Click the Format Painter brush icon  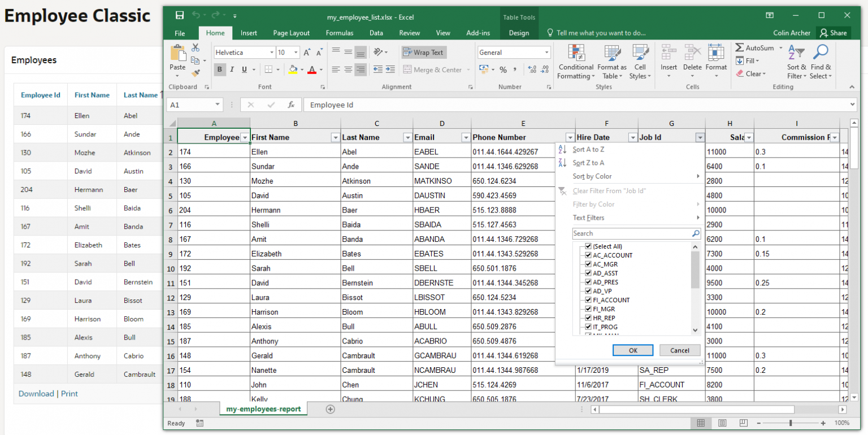pos(196,73)
